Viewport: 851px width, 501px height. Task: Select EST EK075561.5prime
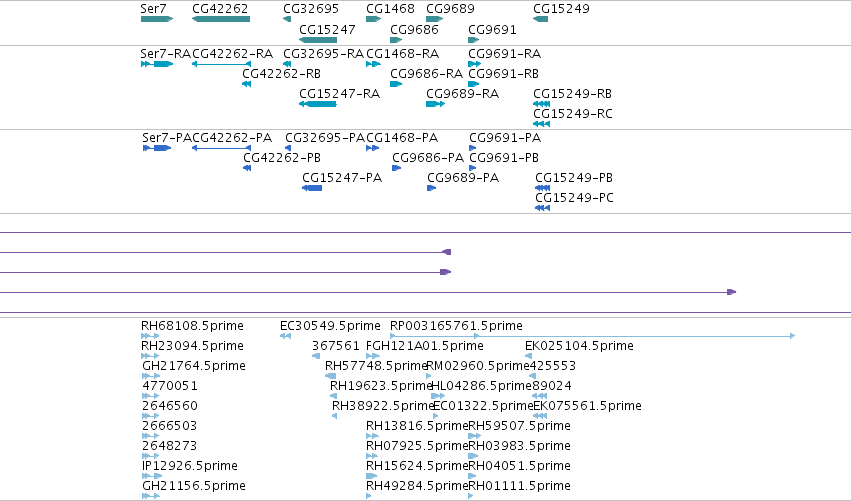[540, 416]
